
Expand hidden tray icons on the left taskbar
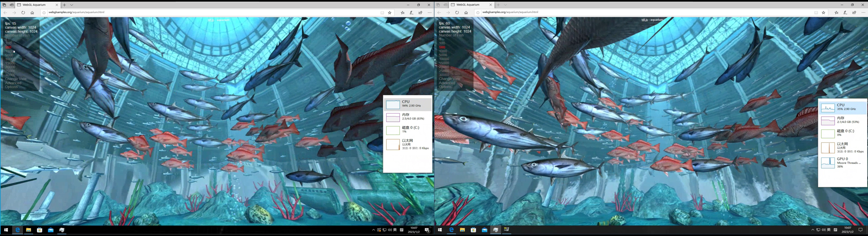pos(373,230)
